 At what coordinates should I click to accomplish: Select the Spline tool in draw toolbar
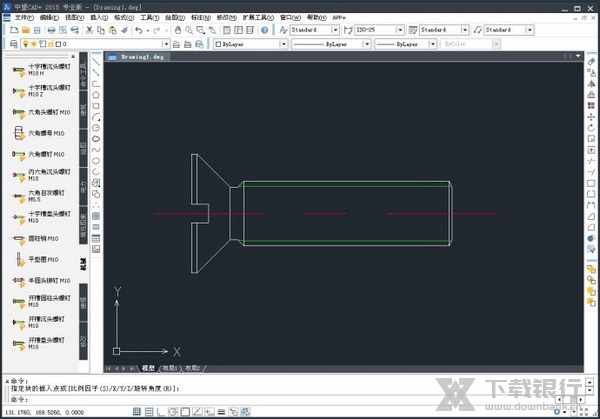96,150
